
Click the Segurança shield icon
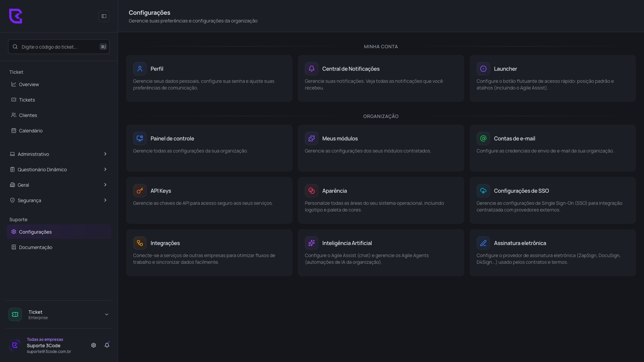[x=12, y=200]
